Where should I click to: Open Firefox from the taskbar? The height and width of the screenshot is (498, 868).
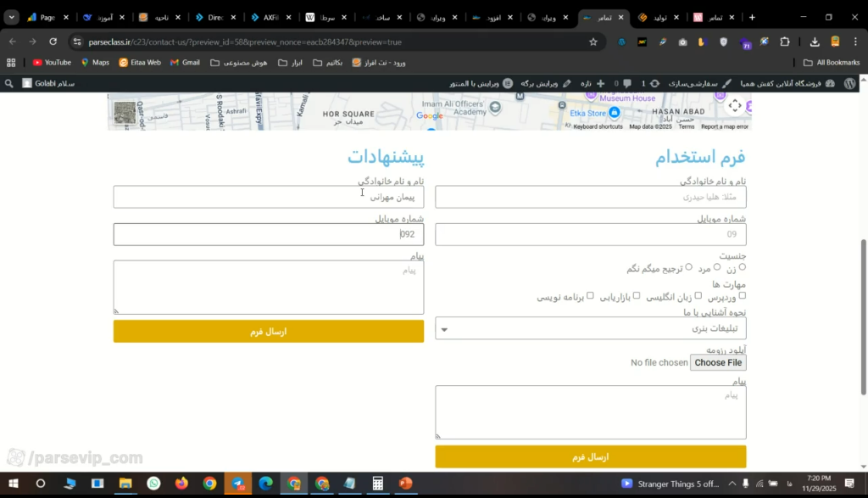(x=181, y=484)
